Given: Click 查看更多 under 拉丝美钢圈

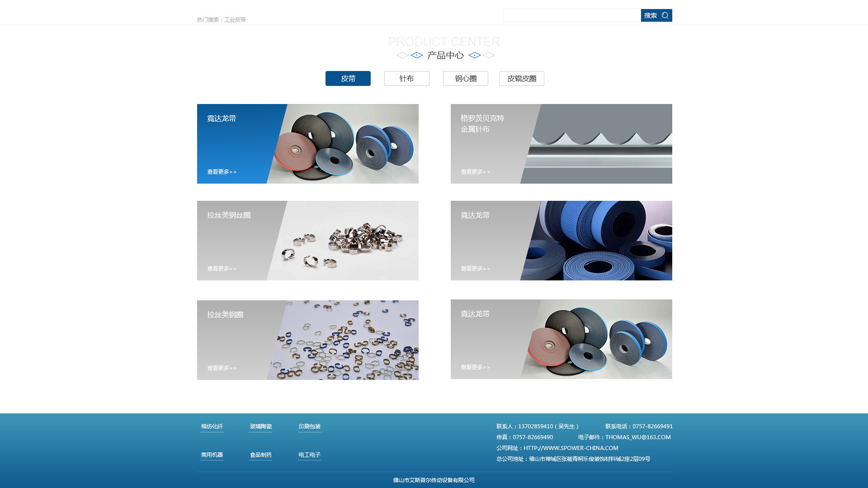Looking at the screenshot, I should pyautogui.click(x=222, y=368).
